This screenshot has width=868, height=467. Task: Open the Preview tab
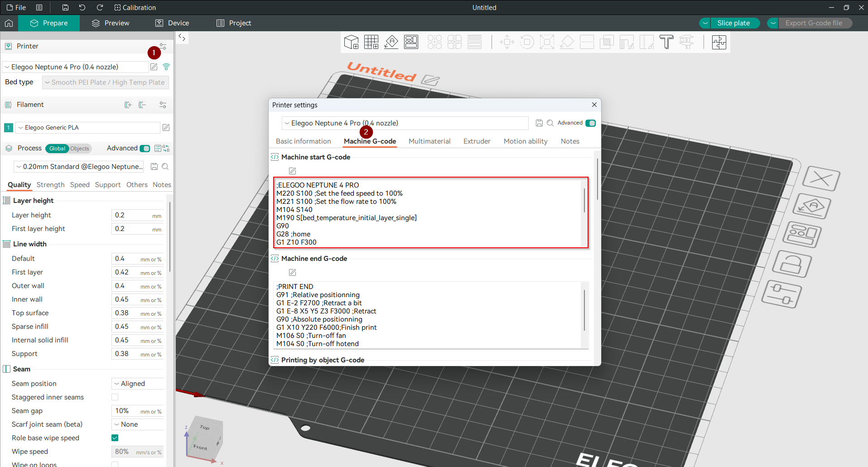click(111, 23)
